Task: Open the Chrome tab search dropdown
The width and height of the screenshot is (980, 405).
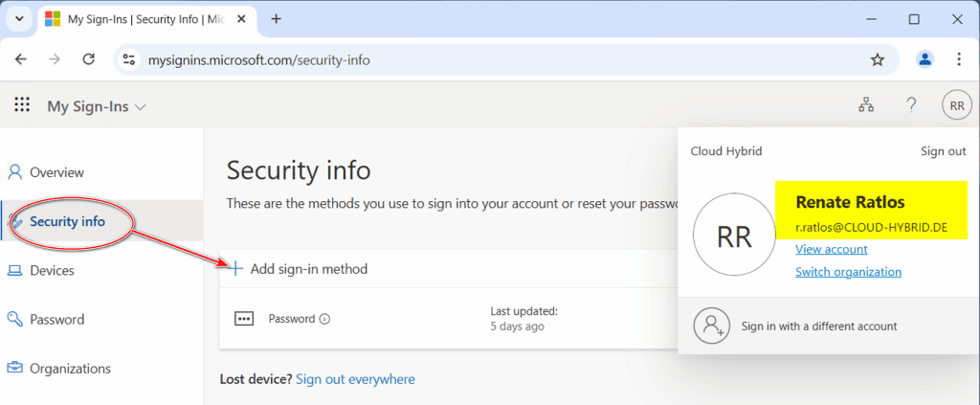Action: click(x=19, y=19)
